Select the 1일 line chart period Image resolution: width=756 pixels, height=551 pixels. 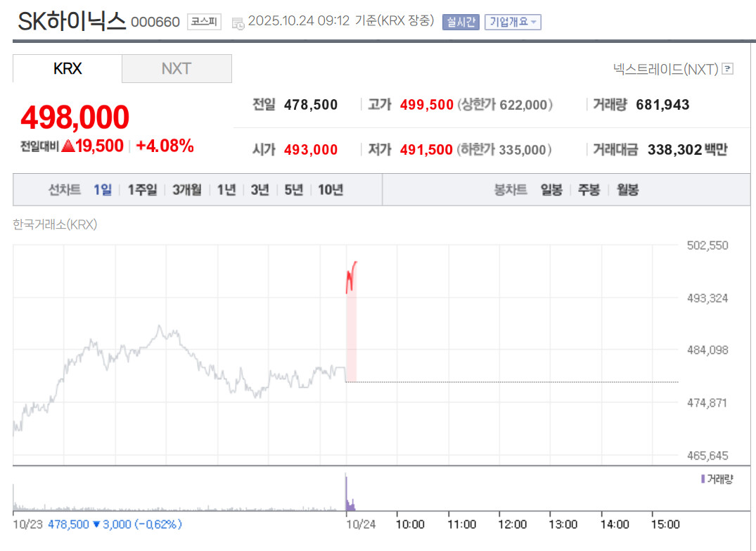tap(103, 189)
